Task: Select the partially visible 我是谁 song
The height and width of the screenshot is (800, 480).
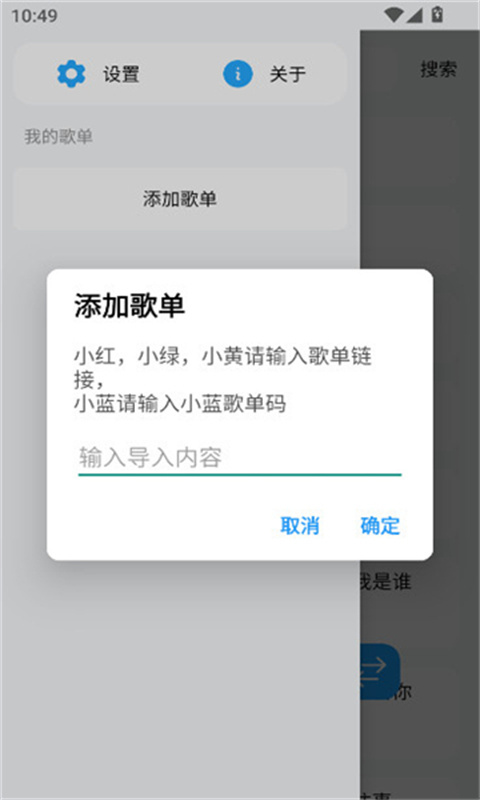Action: [x=386, y=582]
